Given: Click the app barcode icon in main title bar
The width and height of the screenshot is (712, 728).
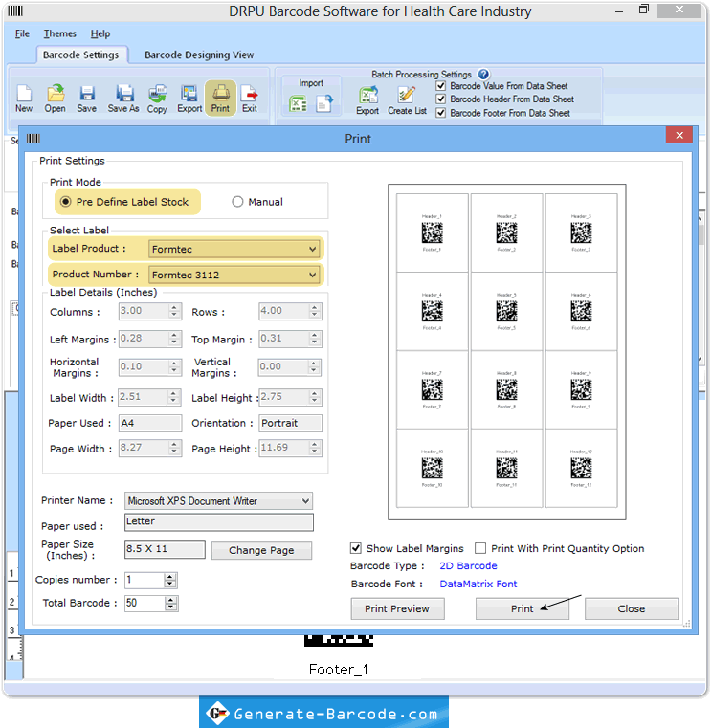Looking at the screenshot, I should click(x=15, y=11).
